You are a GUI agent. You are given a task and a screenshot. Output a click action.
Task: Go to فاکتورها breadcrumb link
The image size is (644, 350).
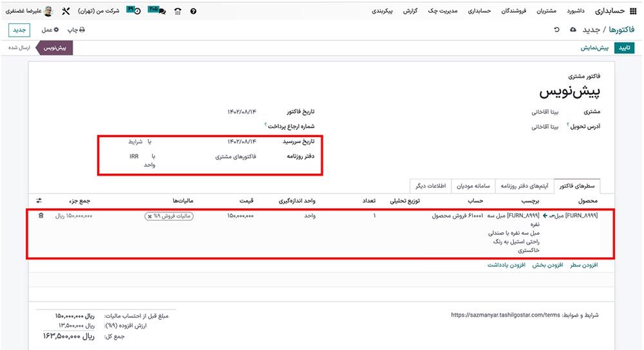pos(621,30)
